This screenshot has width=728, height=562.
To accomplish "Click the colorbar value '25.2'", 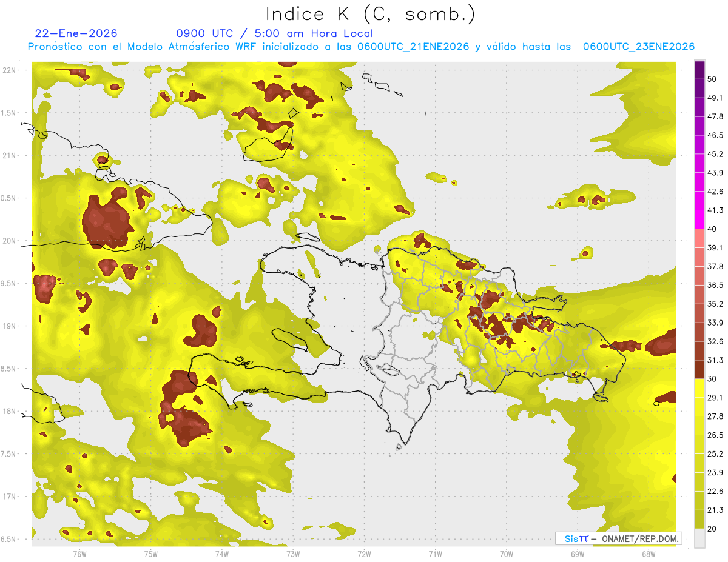I will coord(715,454).
